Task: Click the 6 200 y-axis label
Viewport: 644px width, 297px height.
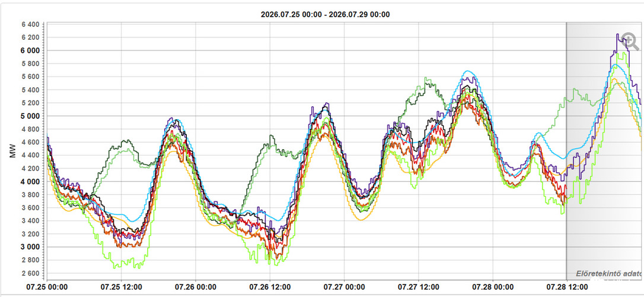Action: tap(30, 37)
